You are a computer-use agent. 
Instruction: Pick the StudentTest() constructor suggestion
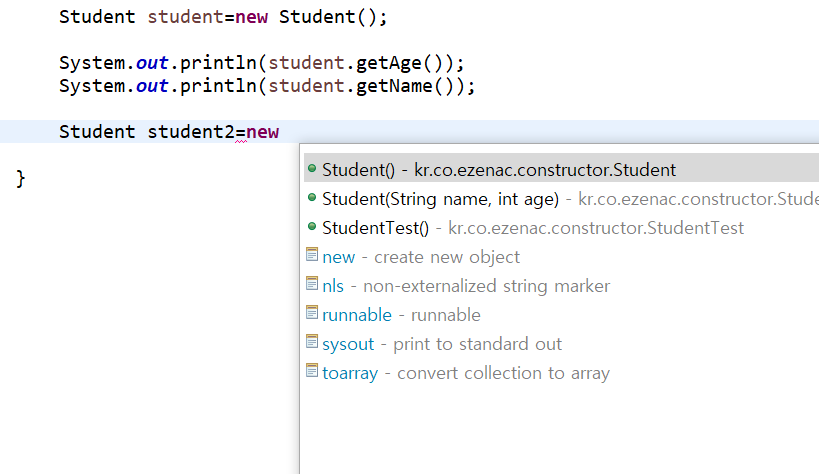[561, 228]
